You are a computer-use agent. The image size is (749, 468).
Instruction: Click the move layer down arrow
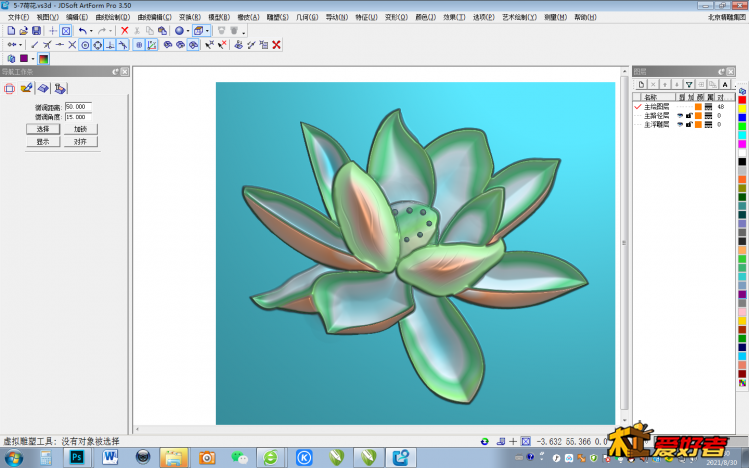pos(677,85)
